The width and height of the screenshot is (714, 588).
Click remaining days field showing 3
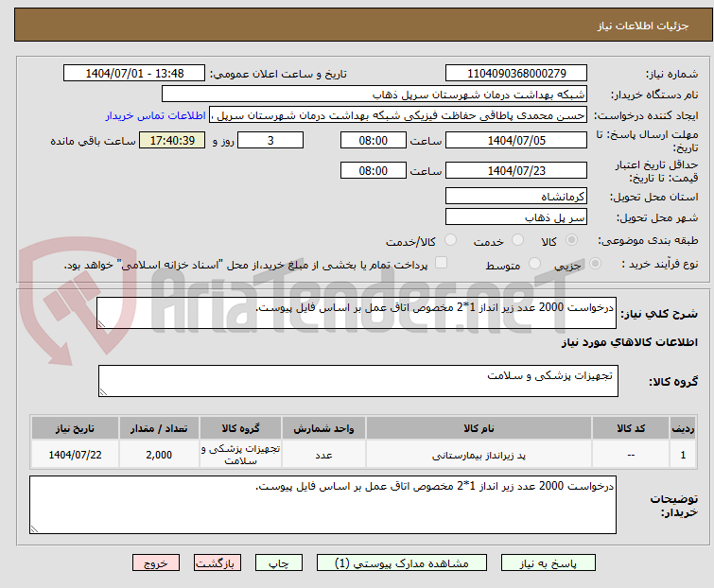(x=270, y=140)
